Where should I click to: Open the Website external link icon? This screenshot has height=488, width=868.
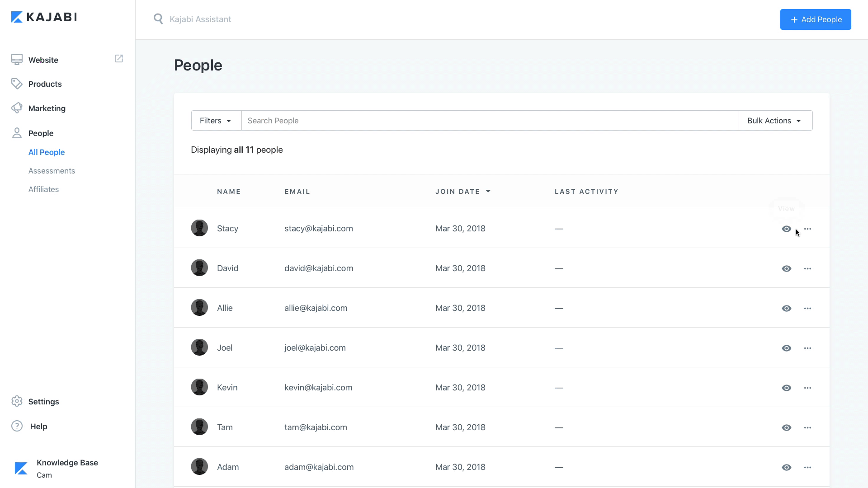[x=119, y=59]
